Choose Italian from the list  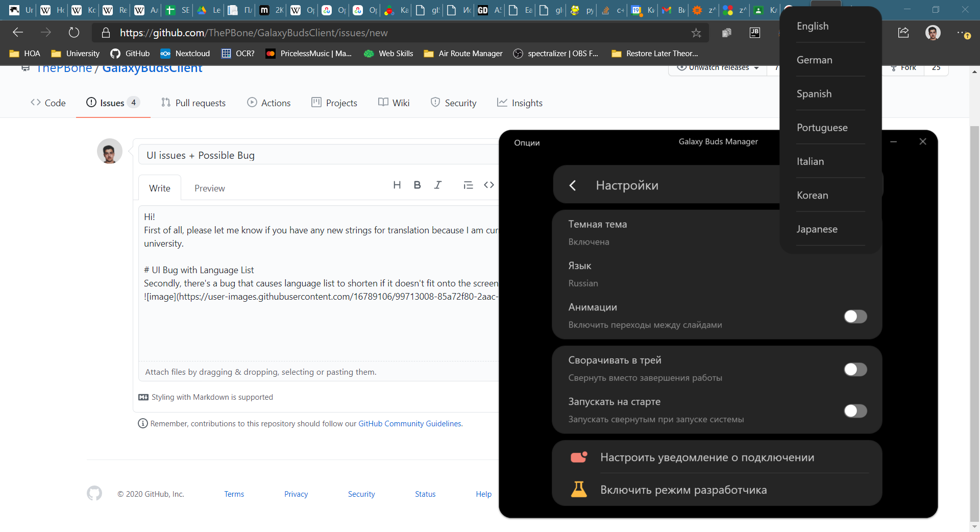tap(830, 161)
